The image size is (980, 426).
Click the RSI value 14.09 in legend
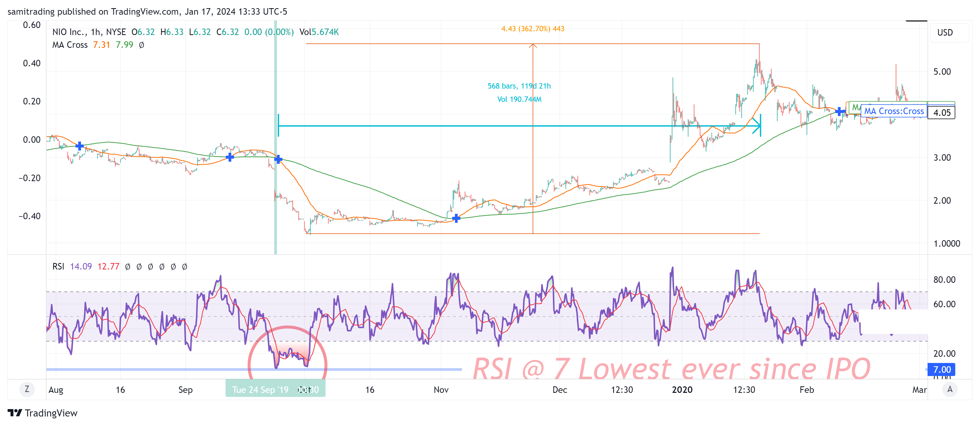tap(81, 267)
